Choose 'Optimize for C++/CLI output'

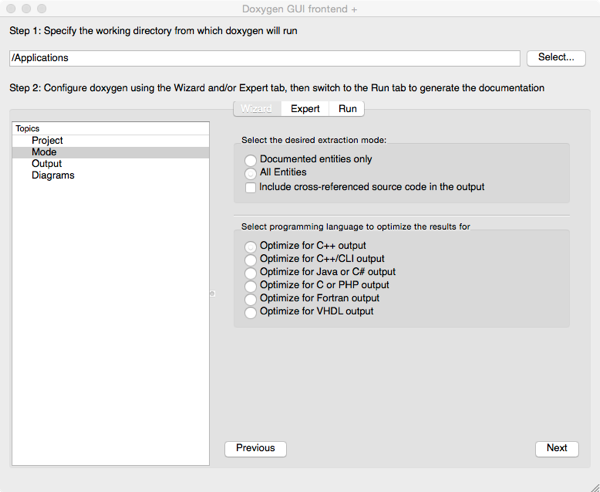coord(251,259)
